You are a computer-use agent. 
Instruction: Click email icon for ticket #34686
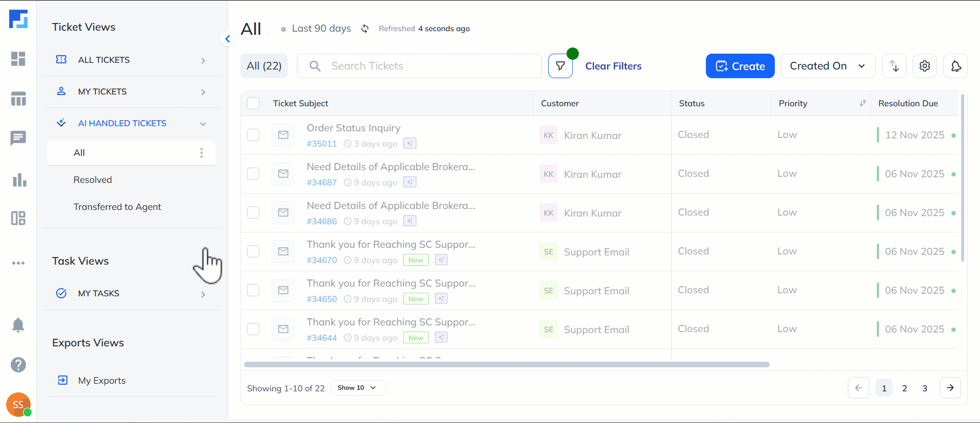pyautogui.click(x=283, y=213)
